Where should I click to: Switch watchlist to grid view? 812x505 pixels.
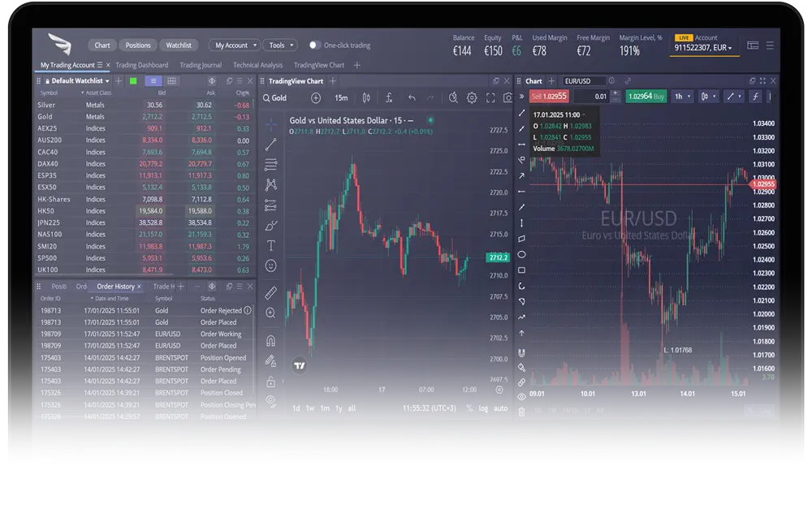(171, 81)
